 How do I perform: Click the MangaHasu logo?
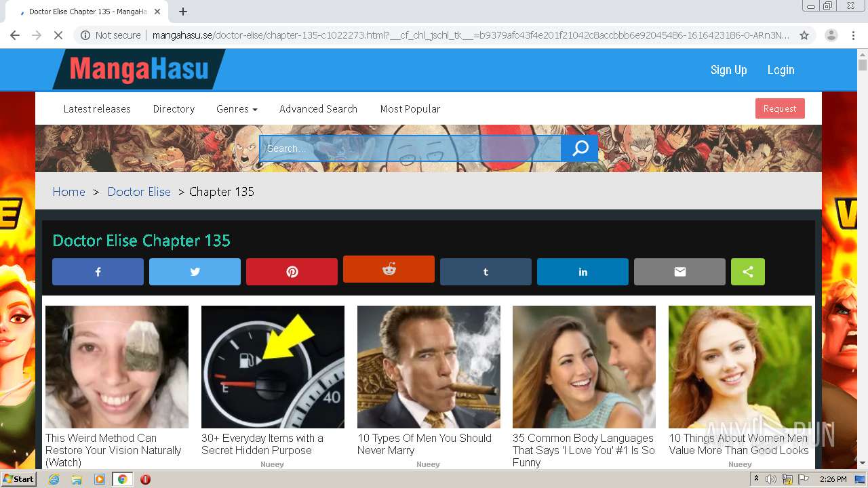click(x=139, y=69)
